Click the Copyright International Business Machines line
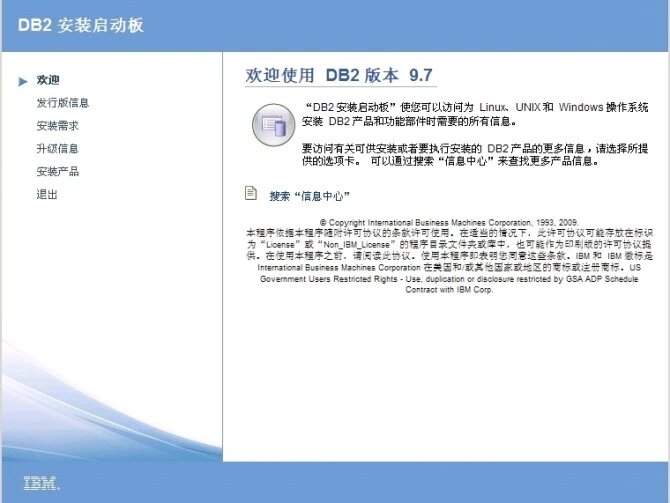This screenshot has height=503, width=670. (449, 222)
